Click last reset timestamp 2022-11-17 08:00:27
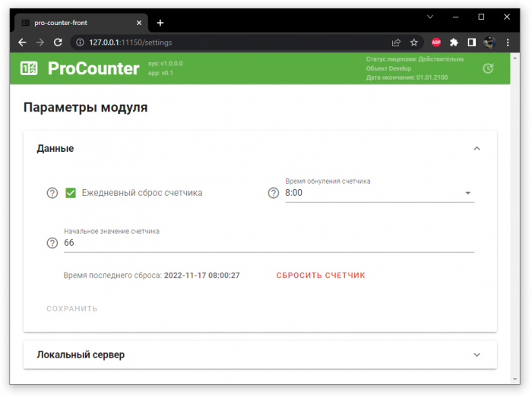This screenshot has width=532, height=397. pos(202,276)
